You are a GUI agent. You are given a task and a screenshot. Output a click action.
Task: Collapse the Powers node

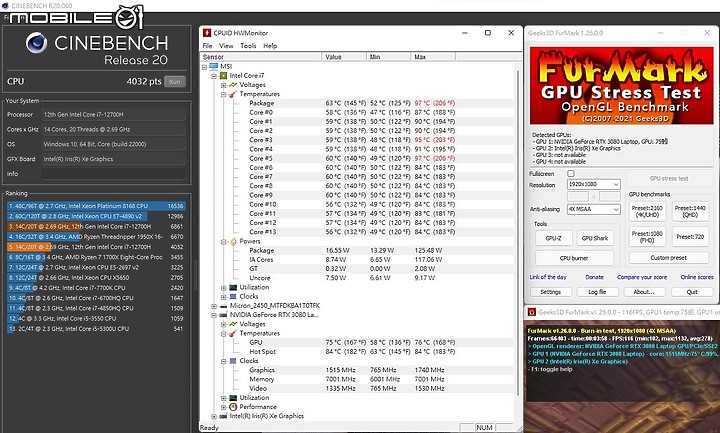pyautogui.click(x=224, y=242)
